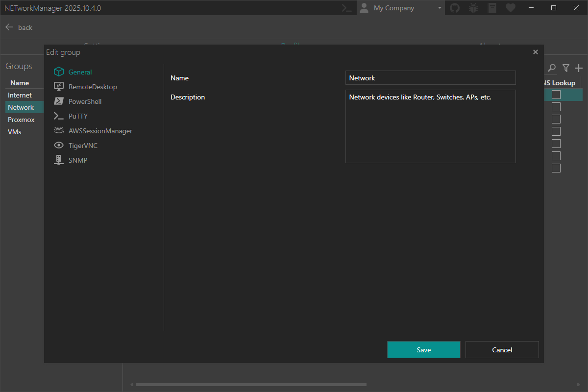Click the AWSSessionManager aws icon

pos(59,130)
